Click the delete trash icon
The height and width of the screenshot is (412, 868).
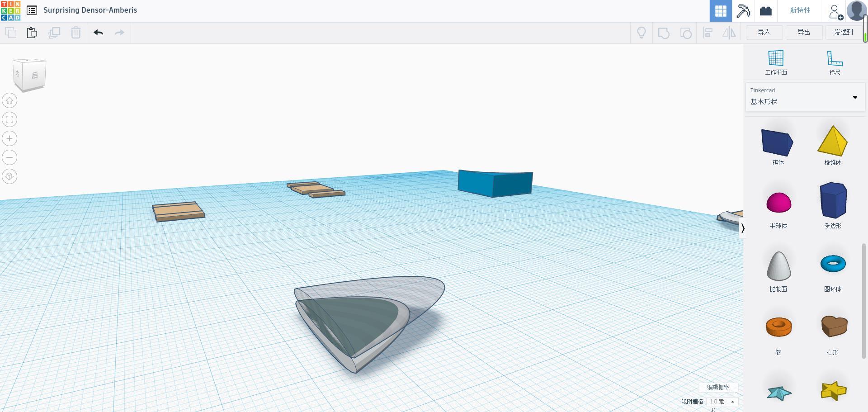coord(76,33)
